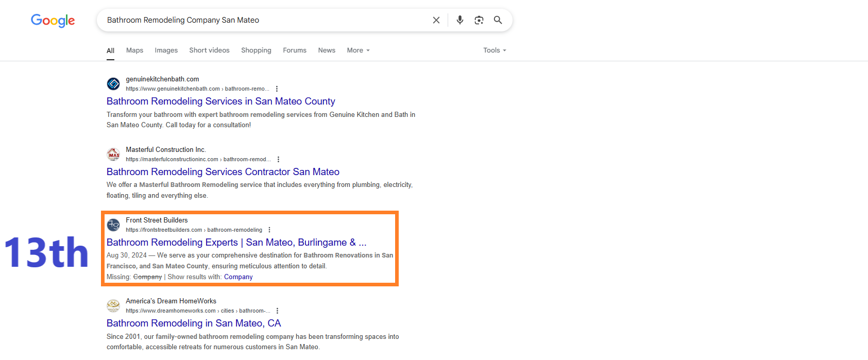Viewport: 868px width, 360px height.
Task: Click America's Dream HomeWorks site name
Action: coord(171,301)
